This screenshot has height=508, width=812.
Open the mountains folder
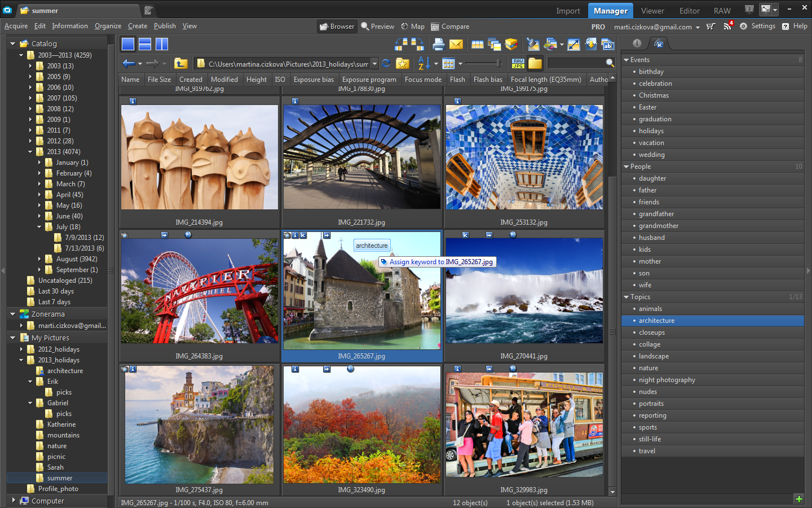click(x=63, y=435)
